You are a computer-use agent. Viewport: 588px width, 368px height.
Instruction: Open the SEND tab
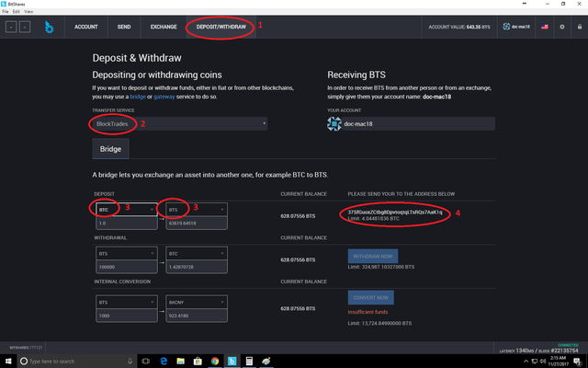coord(124,27)
